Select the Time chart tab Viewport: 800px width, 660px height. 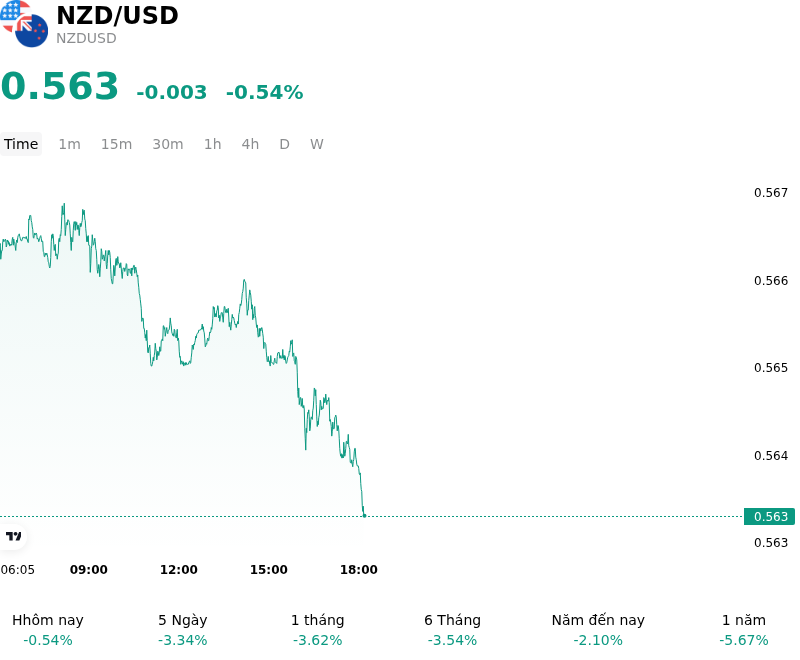click(21, 144)
